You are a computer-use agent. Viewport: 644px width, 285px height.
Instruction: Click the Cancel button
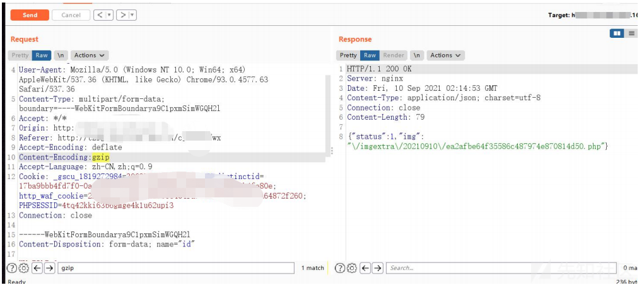[x=71, y=15]
